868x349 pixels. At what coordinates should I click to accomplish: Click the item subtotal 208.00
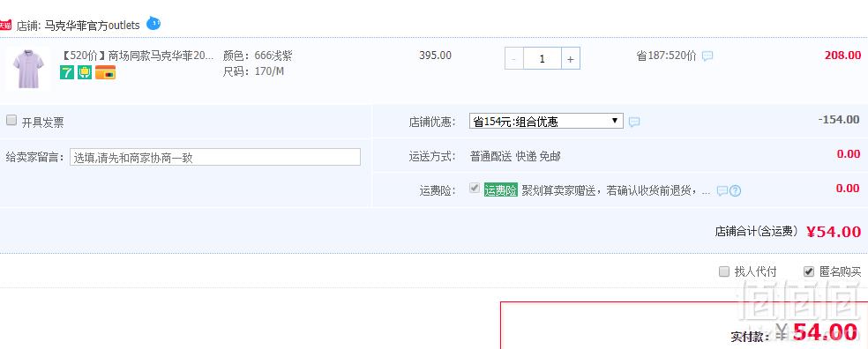842,55
